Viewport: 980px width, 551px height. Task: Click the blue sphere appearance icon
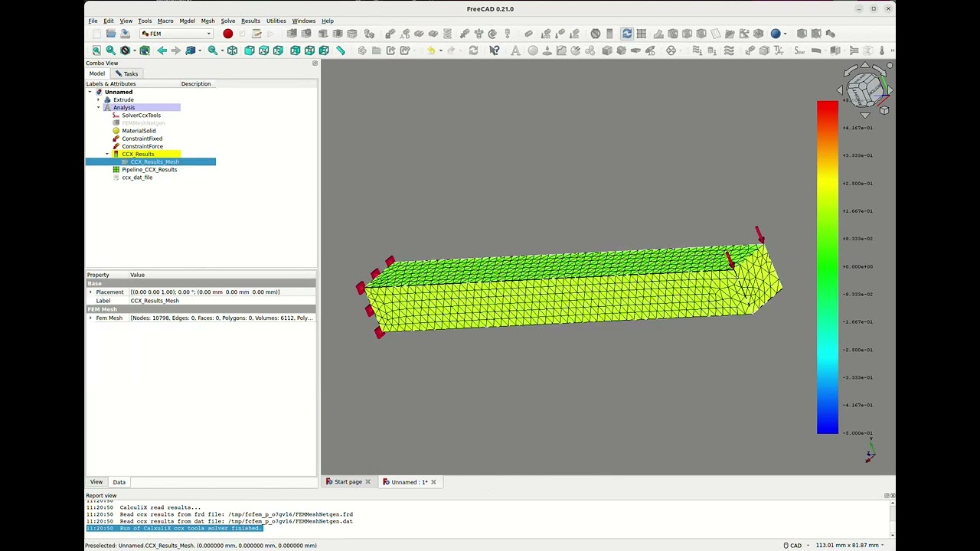pos(776,34)
